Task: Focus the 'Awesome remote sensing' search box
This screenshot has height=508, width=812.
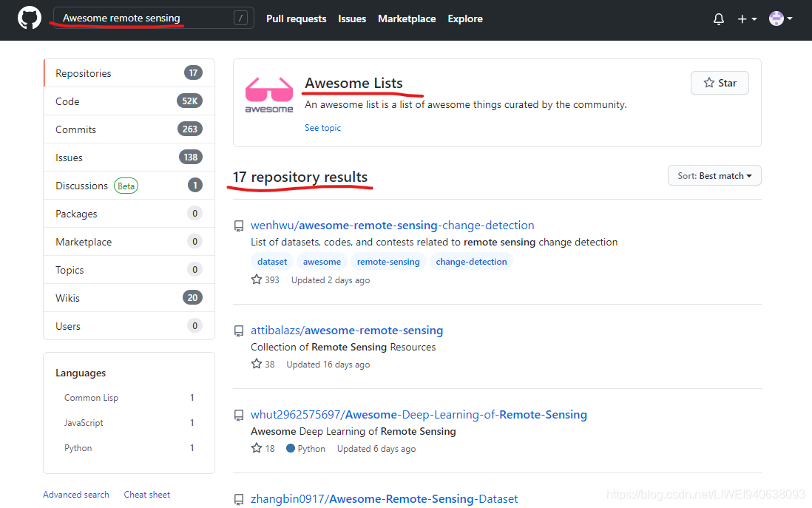Action: click(x=153, y=18)
